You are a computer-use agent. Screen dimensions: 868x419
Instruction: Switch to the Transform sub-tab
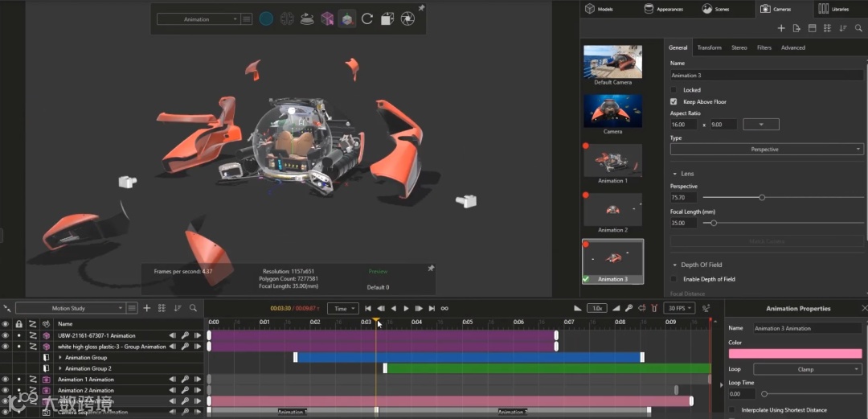[x=709, y=47]
